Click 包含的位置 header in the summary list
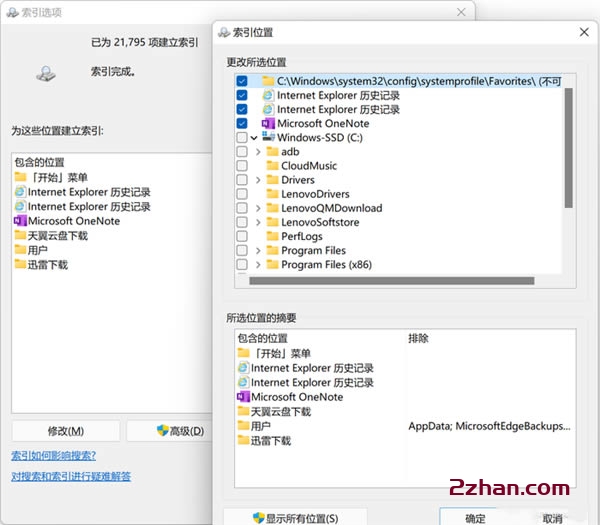Image resolution: width=600 pixels, height=525 pixels. click(262, 338)
